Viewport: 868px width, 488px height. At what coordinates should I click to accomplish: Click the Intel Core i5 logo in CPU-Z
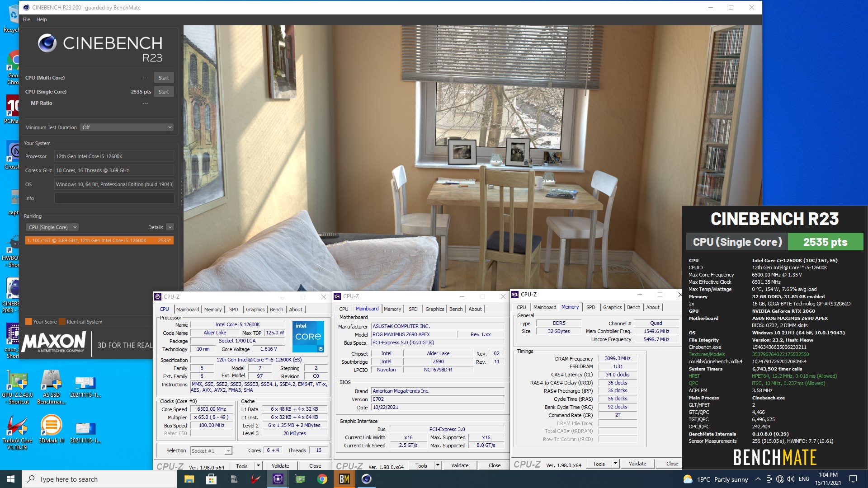(x=308, y=336)
